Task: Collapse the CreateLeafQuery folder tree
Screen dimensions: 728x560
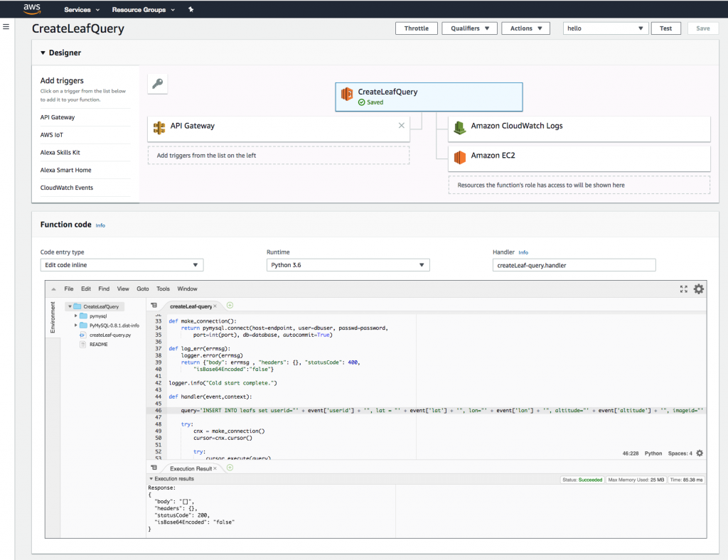Action: tap(70, 307)
